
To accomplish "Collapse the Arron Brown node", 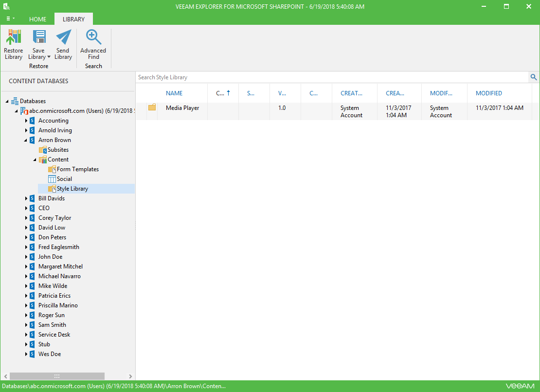I will 25,140.
